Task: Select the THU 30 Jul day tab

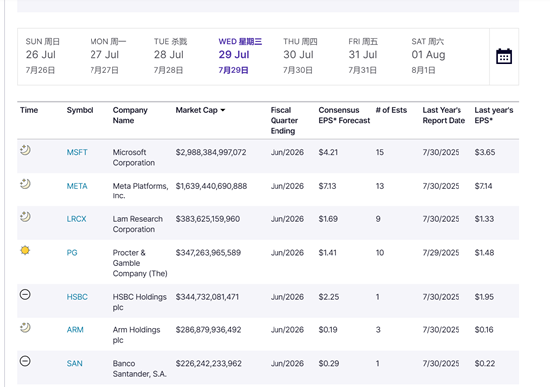Action: [300, 56]
